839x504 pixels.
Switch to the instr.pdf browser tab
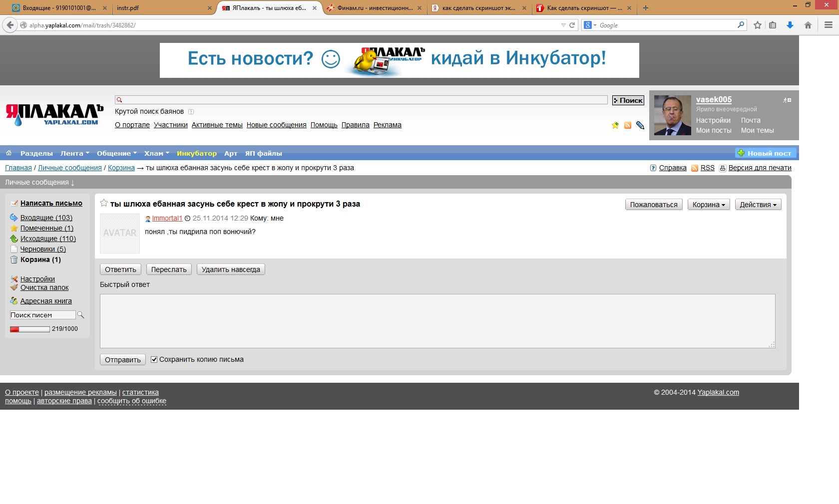click(163, 8)
